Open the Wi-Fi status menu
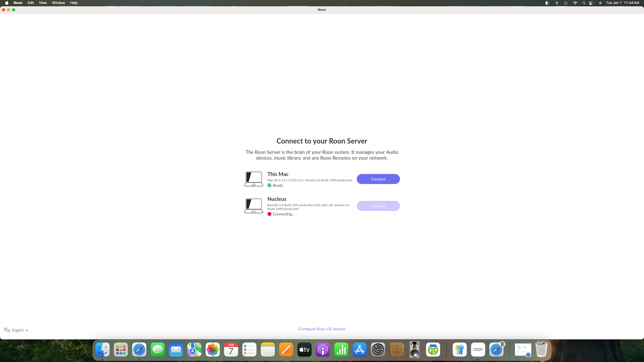This screenshot has width=644, height=362. [x=575, y=3]
